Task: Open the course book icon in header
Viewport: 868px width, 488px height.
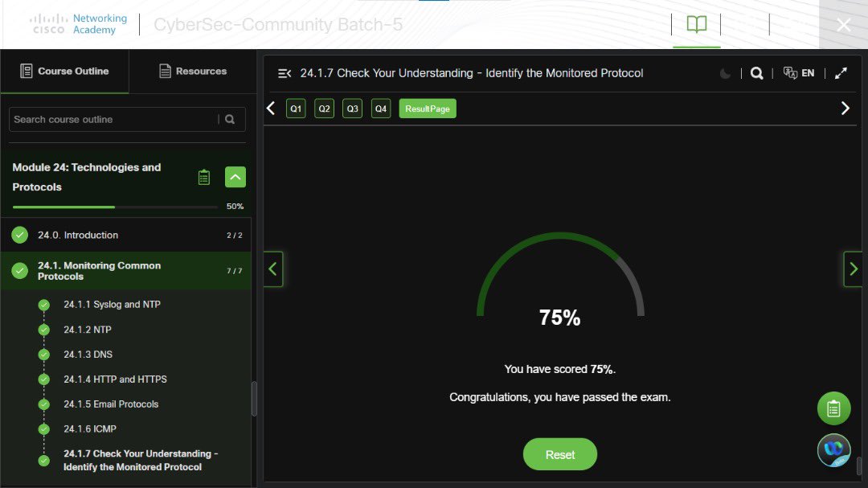Action: click(696, 24)
